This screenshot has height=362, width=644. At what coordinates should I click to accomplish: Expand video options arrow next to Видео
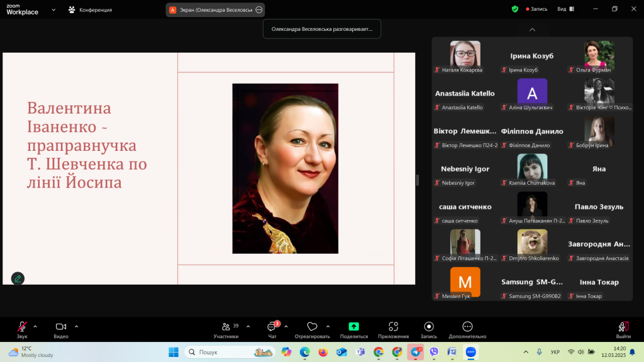point(77,326)
